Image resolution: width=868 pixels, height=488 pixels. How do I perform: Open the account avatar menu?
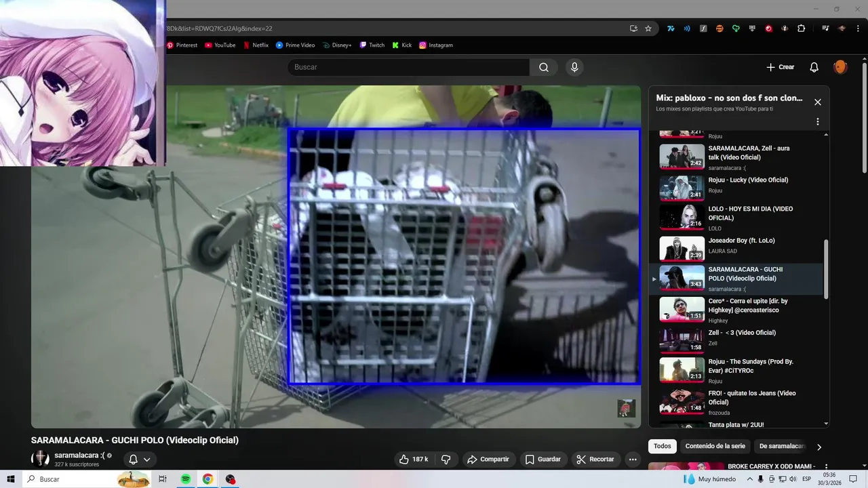tap(840, 67)
